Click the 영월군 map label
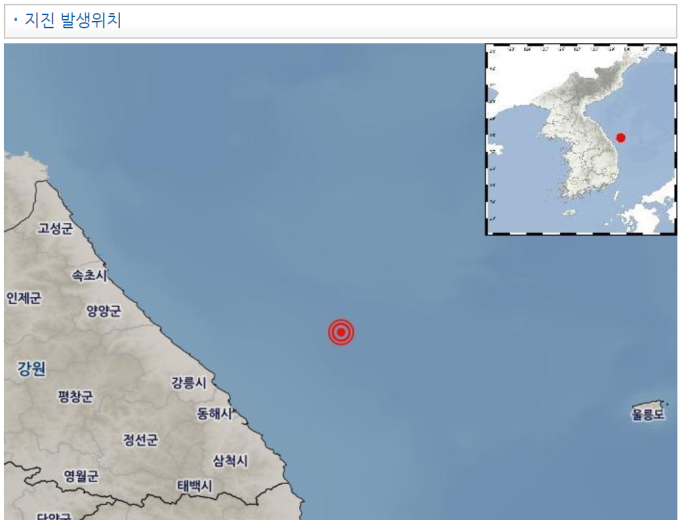The image size is (680, 520). 82,476
